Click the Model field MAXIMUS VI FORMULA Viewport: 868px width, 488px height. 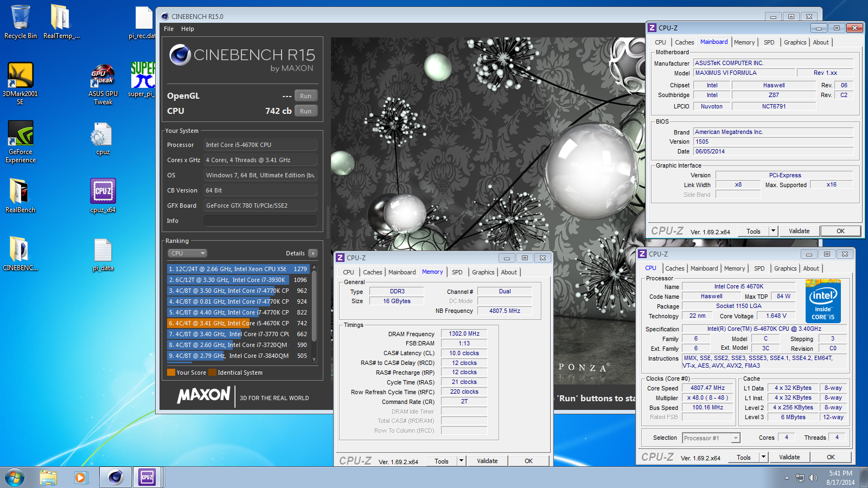(744, 73)
